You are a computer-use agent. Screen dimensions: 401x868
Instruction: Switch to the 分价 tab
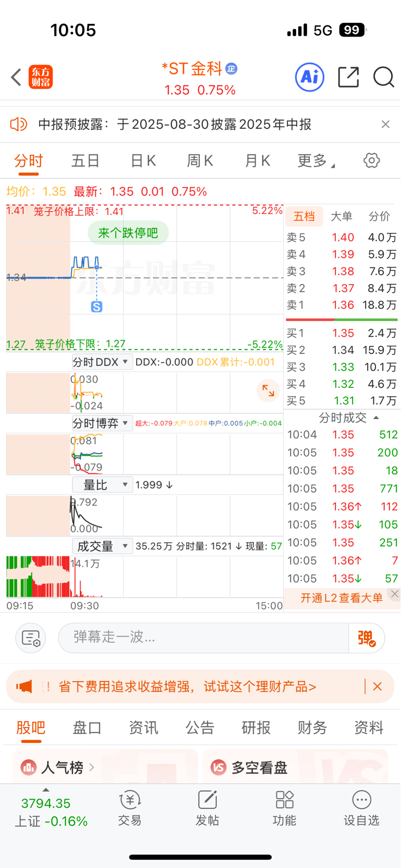379,216
